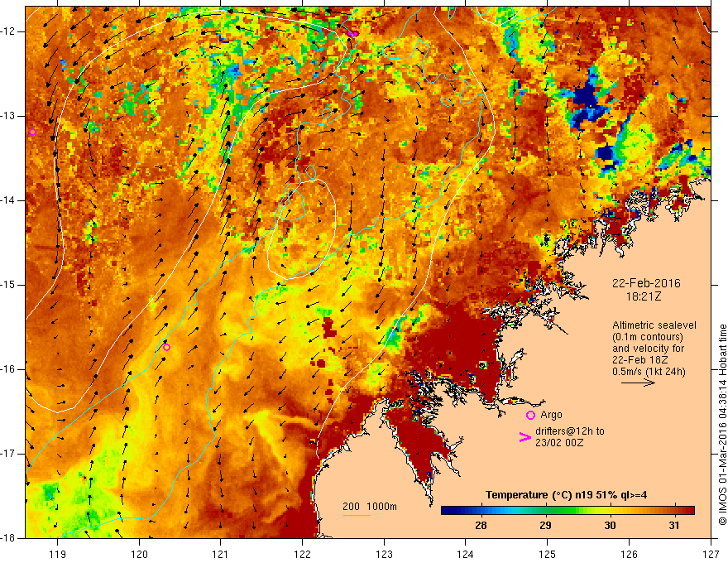
Task: Click the '22-Feb 18Z' text
Action: pos(640,360)
